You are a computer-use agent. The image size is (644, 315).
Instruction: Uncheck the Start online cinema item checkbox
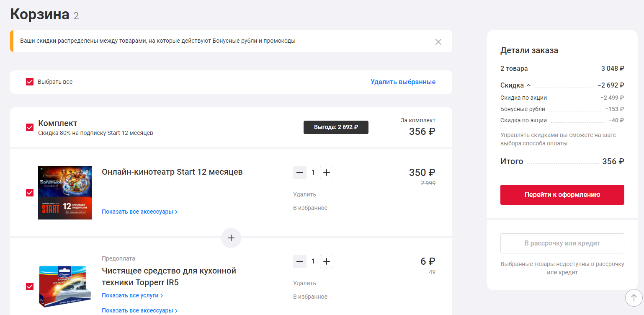[30, 193]
